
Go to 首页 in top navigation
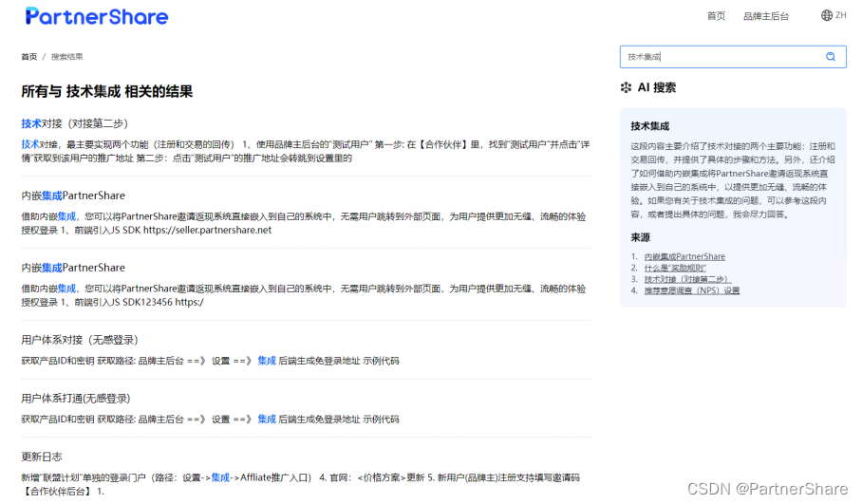click(716, 16)
